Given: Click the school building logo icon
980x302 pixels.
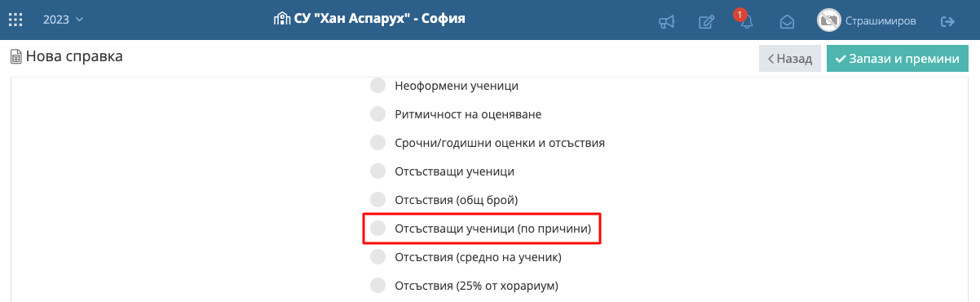Looking at the screenshot, I should point(280,18).
